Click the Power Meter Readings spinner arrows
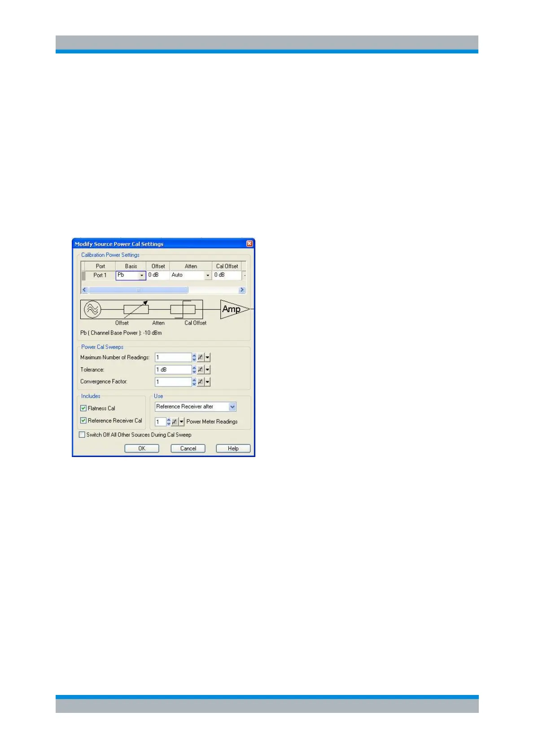 [x=169, y=422]
